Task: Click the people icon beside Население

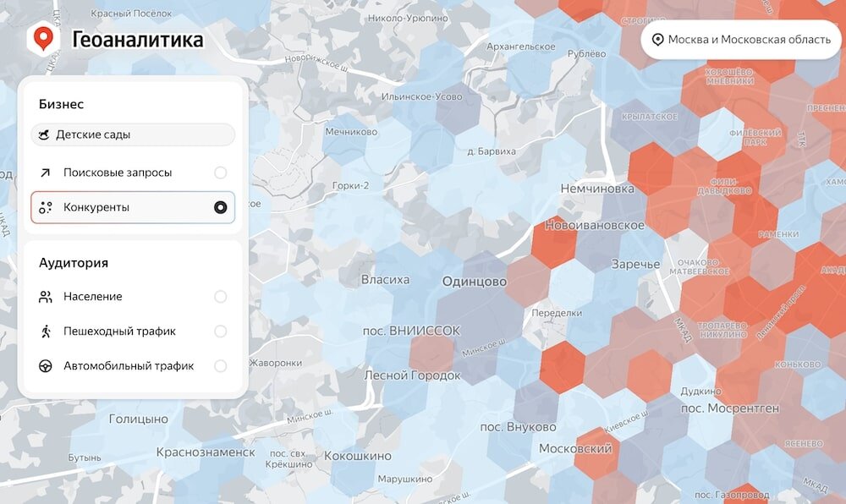Action: point(46,297)
